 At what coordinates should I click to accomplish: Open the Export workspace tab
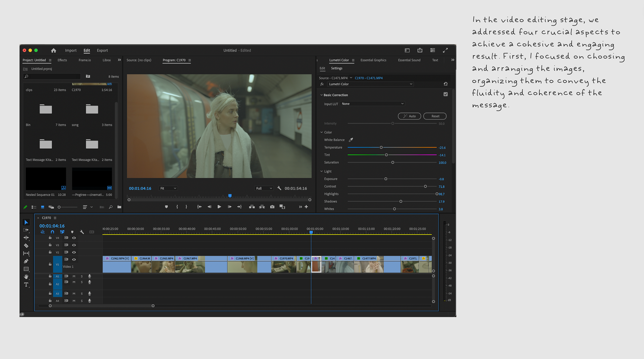[x=102, y=51]
